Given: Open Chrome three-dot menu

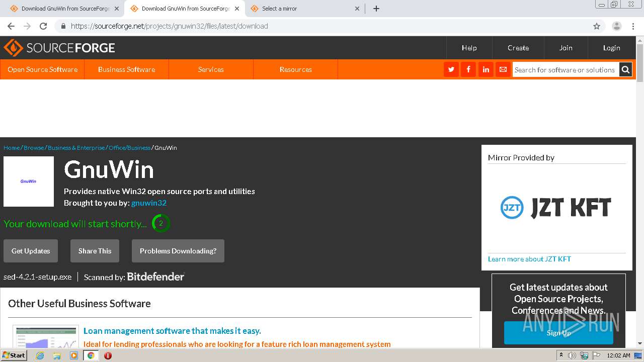Looking at the screenshot, I should 633,26.
